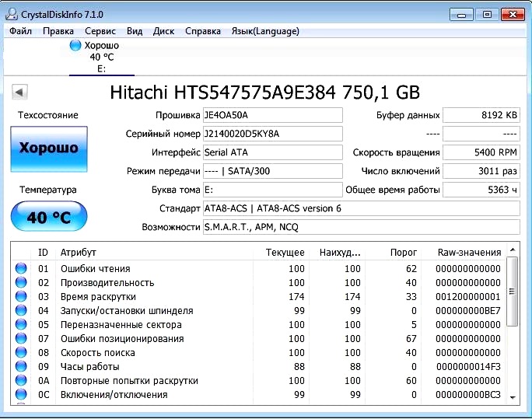532x419 pixels.
Task: Select the Часы работы attribute text
Action: [x=90, y=367]
